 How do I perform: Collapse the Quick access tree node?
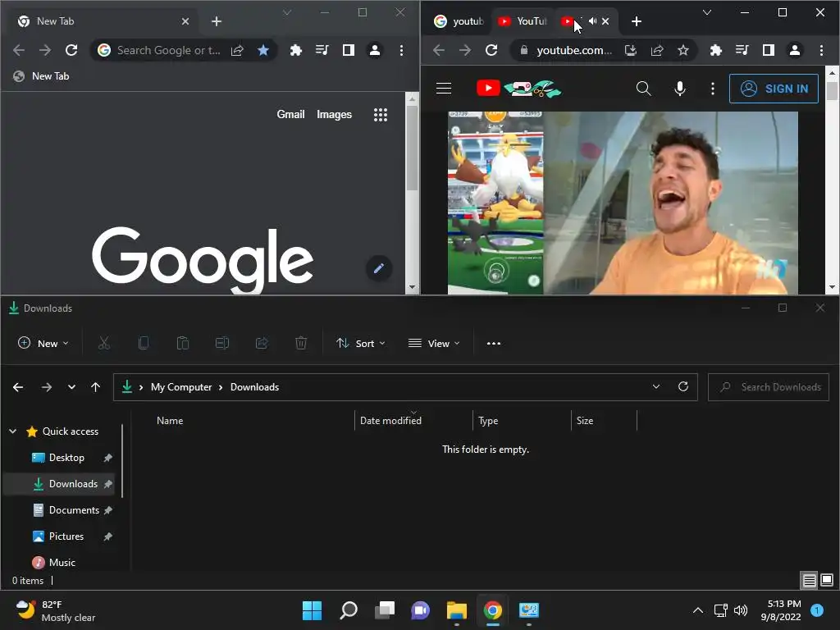click(x=13, y=431)
